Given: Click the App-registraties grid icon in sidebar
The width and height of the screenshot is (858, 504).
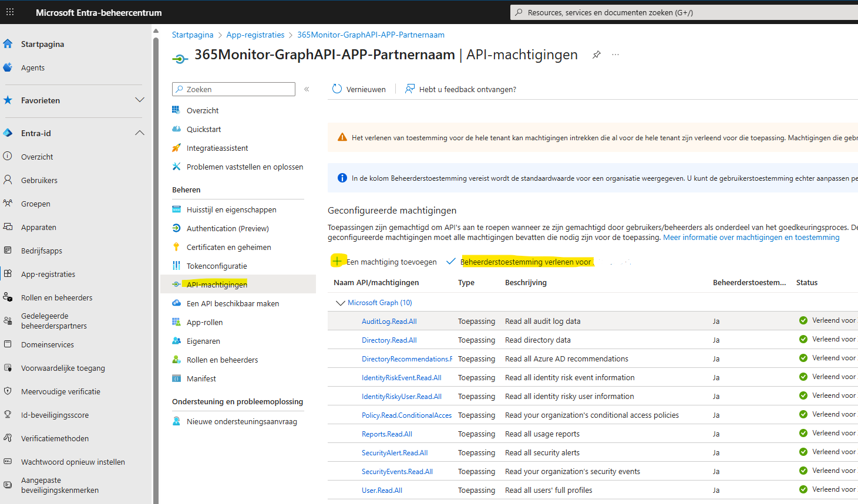Looking at the screenshot, I should coord(8,273).
